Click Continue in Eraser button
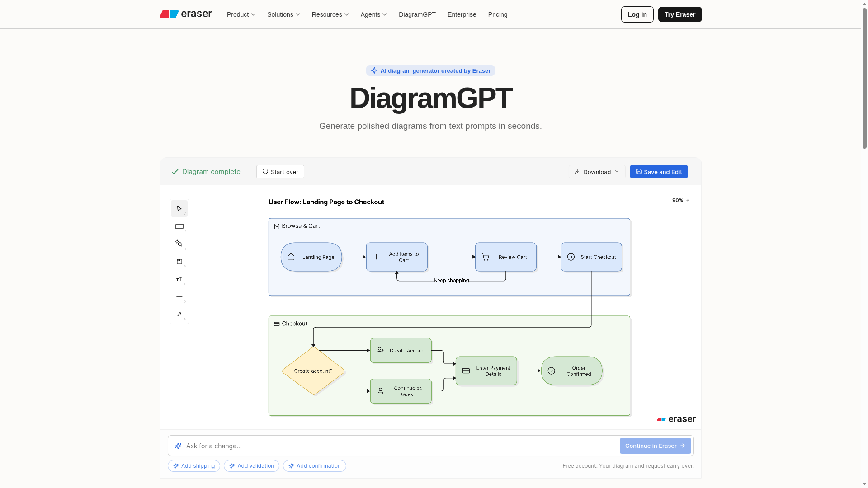 click(x=655, y=446)
